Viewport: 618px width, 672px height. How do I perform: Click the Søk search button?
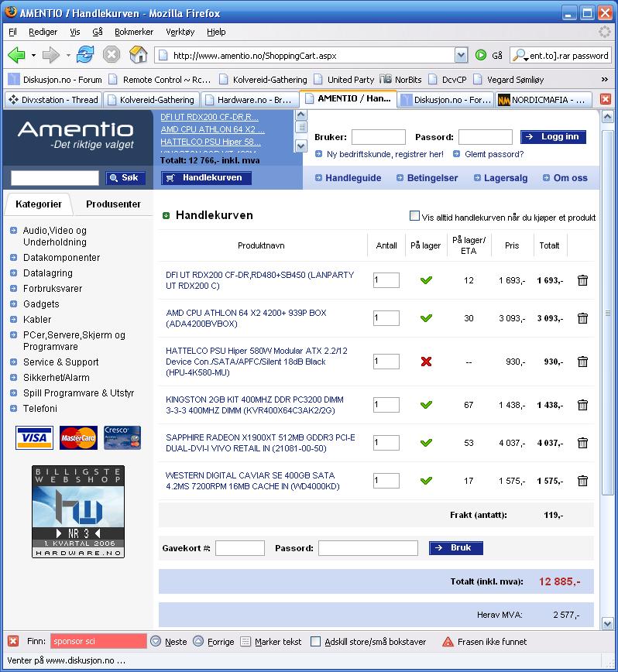(x=125, y=177)
